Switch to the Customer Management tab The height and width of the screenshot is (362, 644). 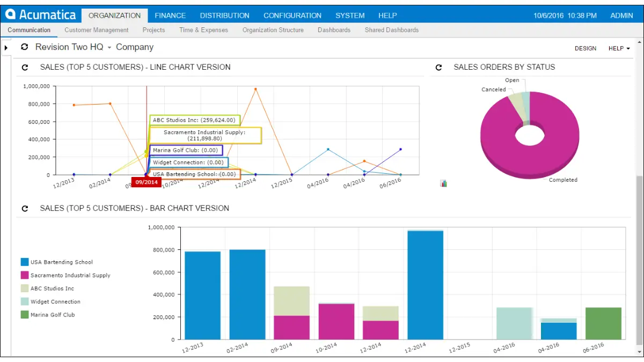[x=97, y=30]
